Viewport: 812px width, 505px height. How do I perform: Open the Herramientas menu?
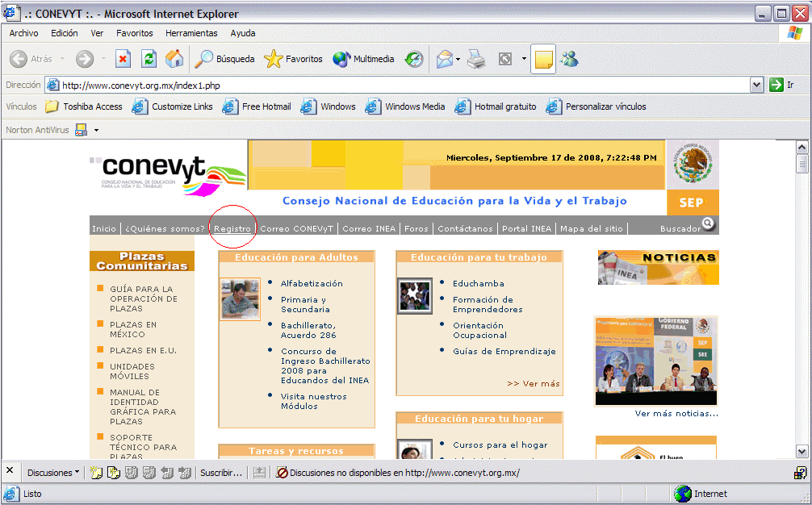pyautogui.click(x=191, y=33)
